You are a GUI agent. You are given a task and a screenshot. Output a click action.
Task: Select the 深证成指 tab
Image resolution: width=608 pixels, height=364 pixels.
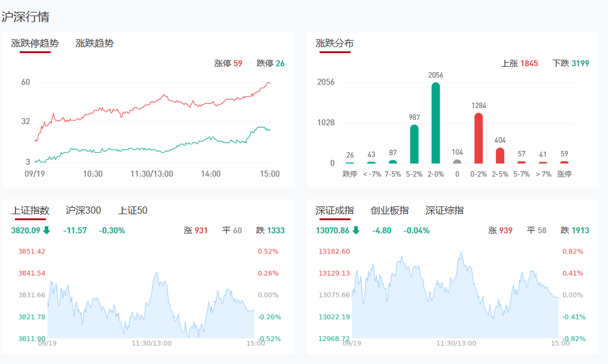334,210
